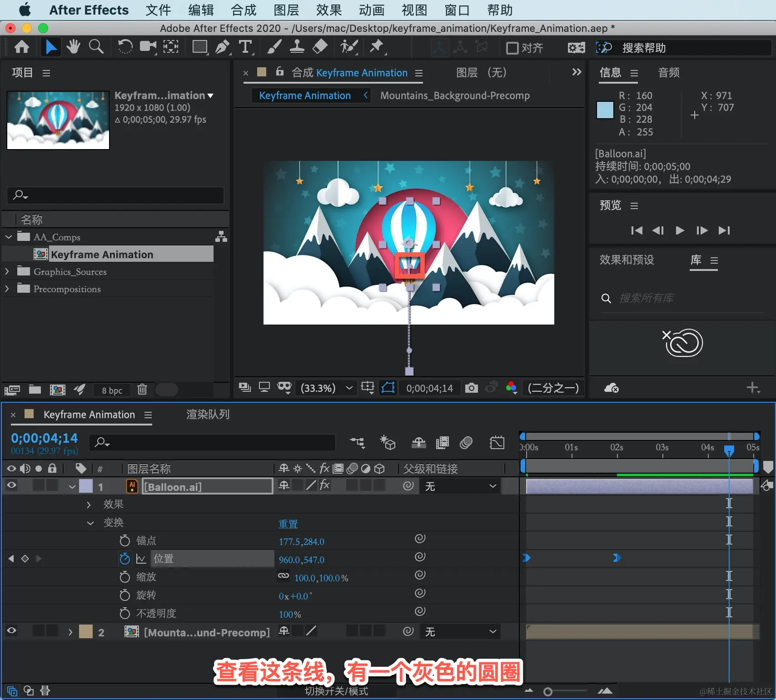Step forward one frame in preview
The height and width of the screenshot is (700, 776).
tap(702, 230)
